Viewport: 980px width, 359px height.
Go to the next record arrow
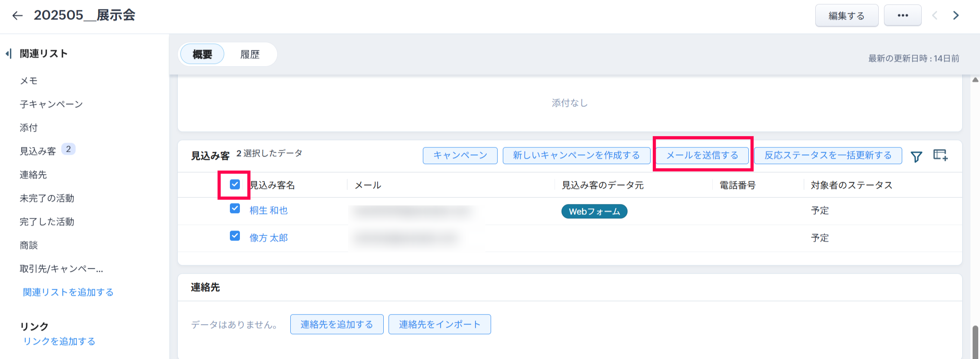[956, 16]
